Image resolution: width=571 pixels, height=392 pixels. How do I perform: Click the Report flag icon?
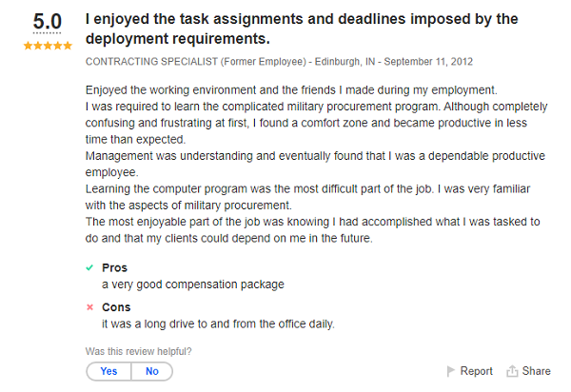point(451,371)
